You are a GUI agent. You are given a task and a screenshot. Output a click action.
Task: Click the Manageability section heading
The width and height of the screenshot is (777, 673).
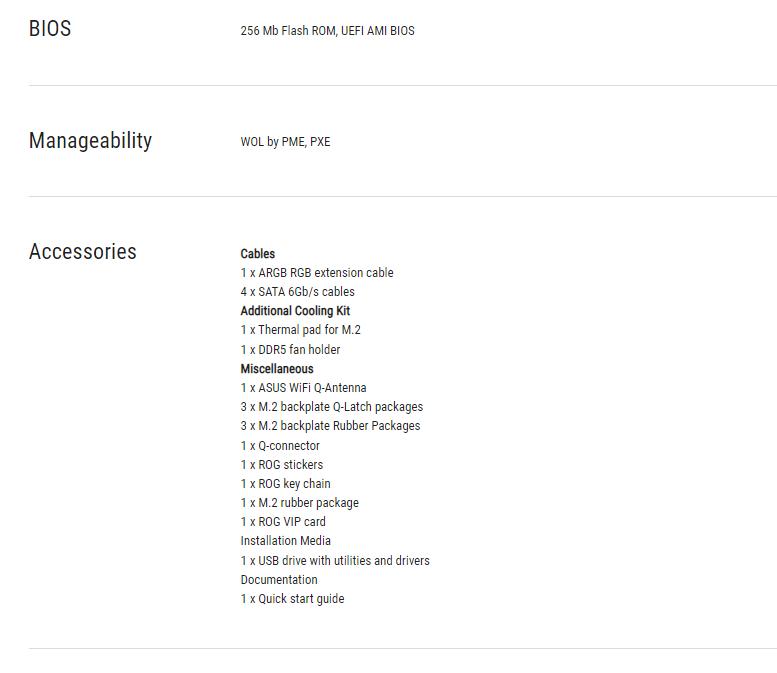click(x=91, y=140)
